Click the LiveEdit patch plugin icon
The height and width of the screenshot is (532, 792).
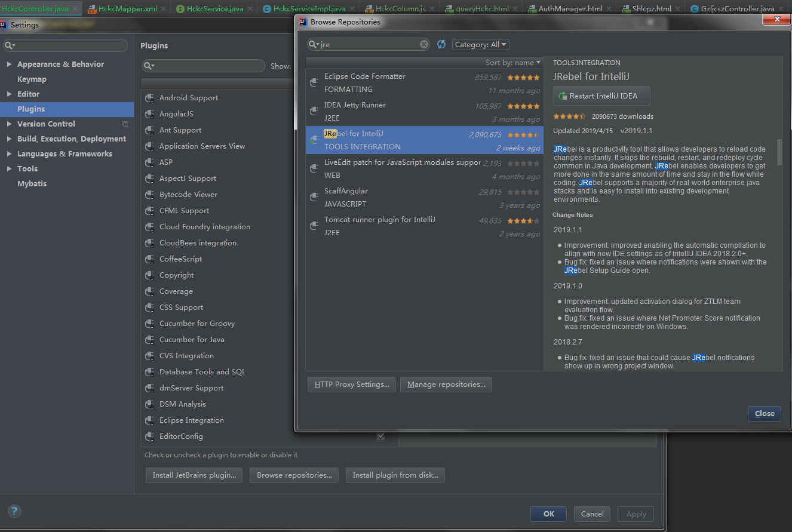click(314, 168)
